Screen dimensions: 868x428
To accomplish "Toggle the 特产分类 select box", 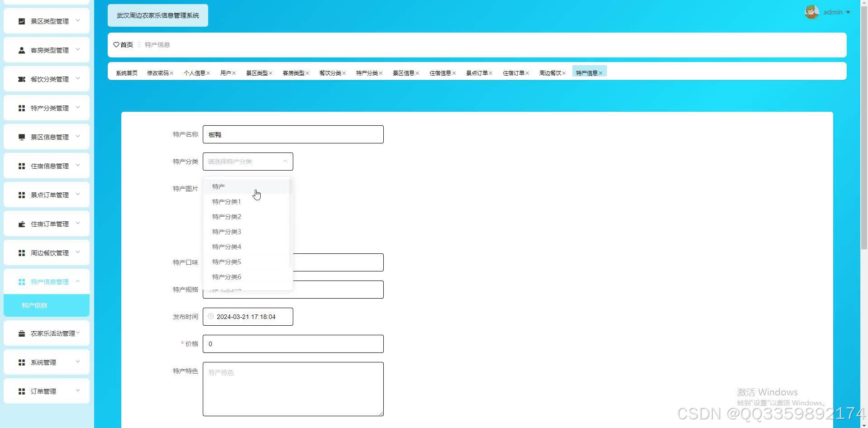I will [x=248, y=162].
